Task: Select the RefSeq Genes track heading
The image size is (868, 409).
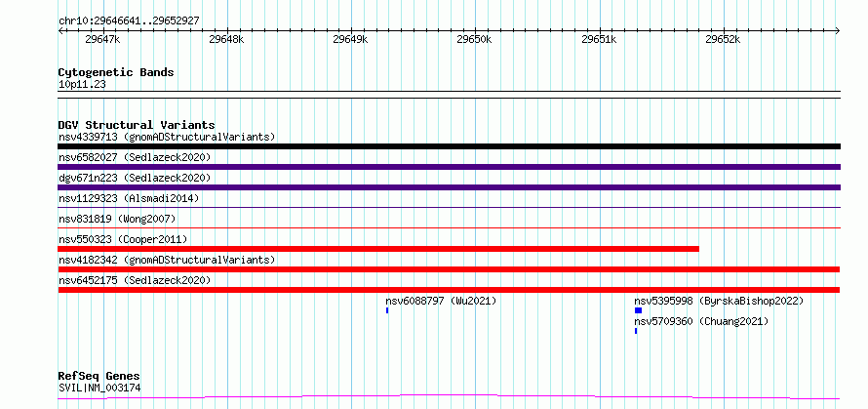Action: tap(99, 376)
